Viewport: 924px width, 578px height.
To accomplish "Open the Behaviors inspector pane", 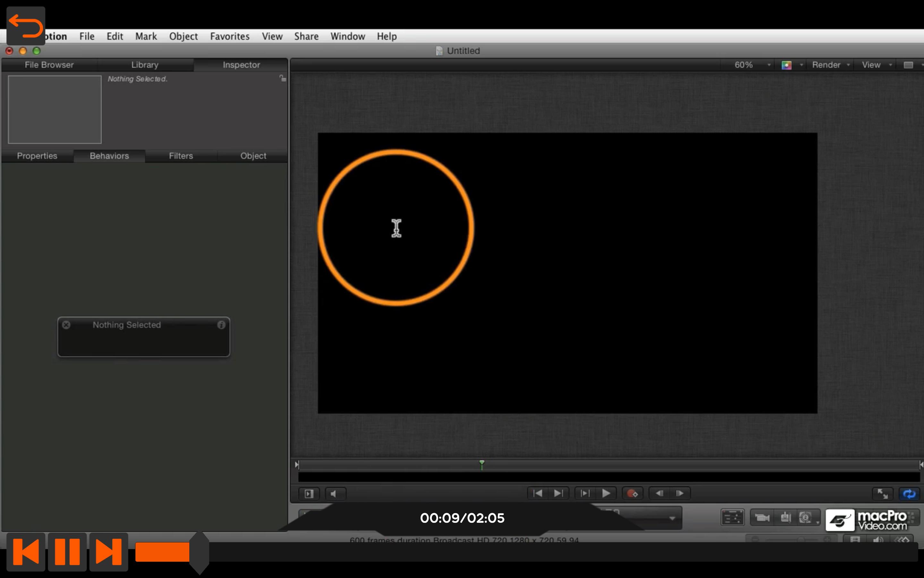I will pos(109,156).
